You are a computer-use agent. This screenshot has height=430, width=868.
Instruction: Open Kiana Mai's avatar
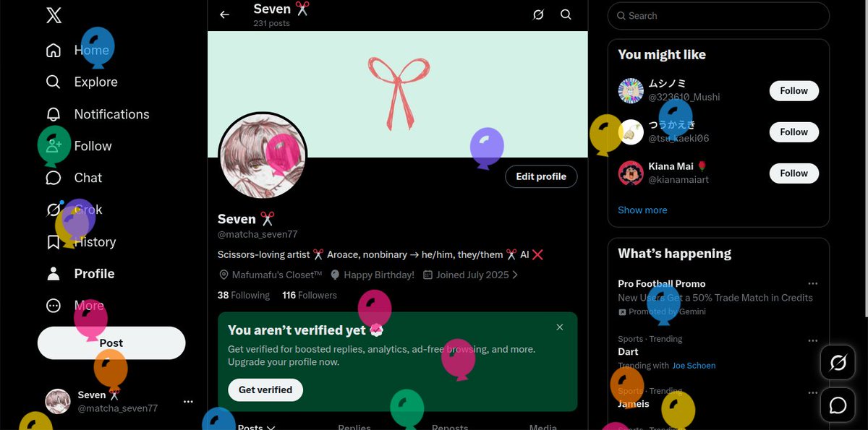click(x=631, y=173)
